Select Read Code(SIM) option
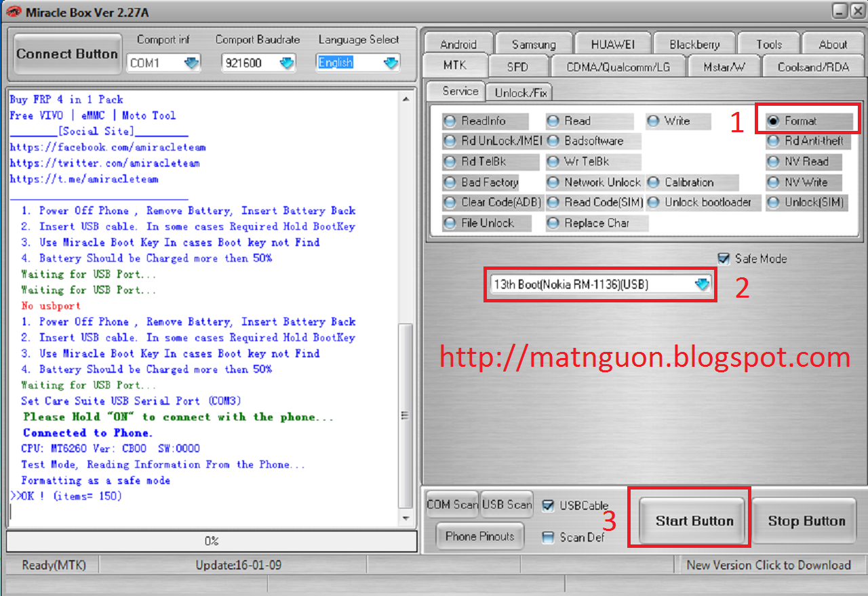 coord(595,202)
